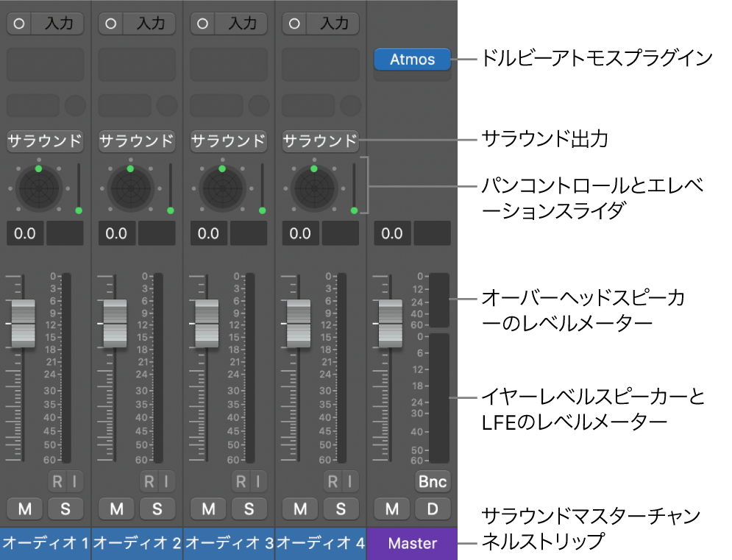Open the サラウンド output selector on オーディオ 1

pyautogui.click(x=44, y=141)
